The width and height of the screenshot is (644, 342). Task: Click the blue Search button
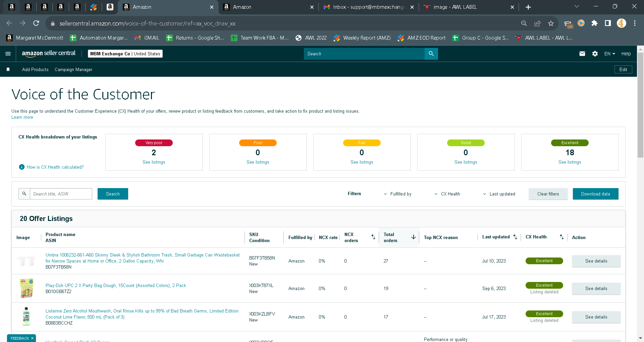113,194
